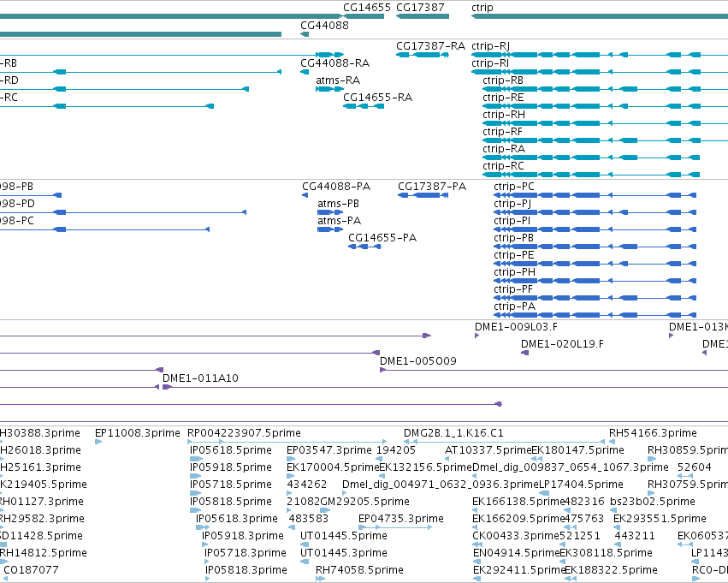Select the CG44088-RA transcript label

coord(334,63)
